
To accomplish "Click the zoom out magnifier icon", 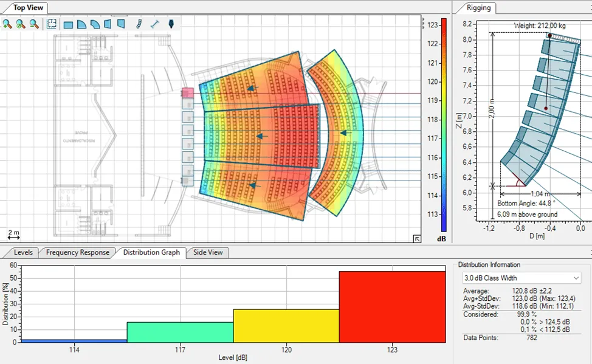I will 34,24.
